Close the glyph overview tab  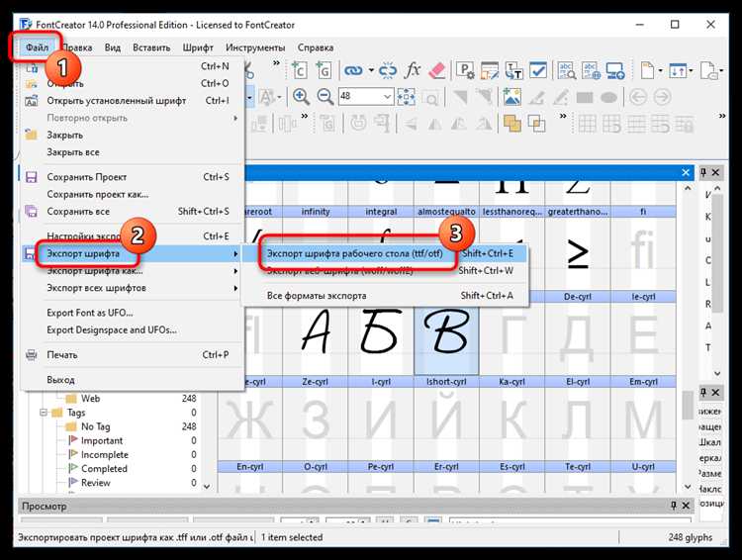pos(686,173)
